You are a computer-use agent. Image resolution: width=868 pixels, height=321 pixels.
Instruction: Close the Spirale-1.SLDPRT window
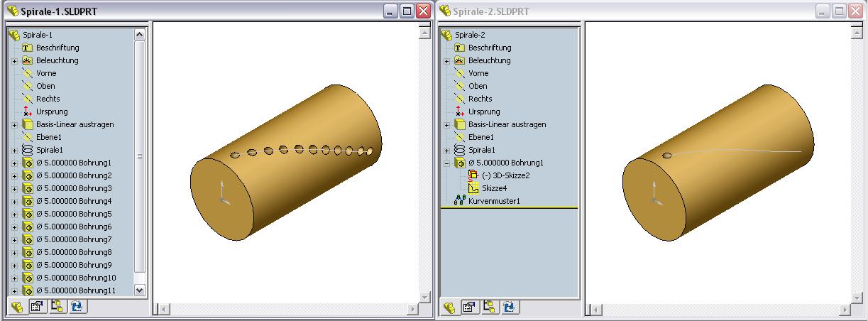point(424,11)
